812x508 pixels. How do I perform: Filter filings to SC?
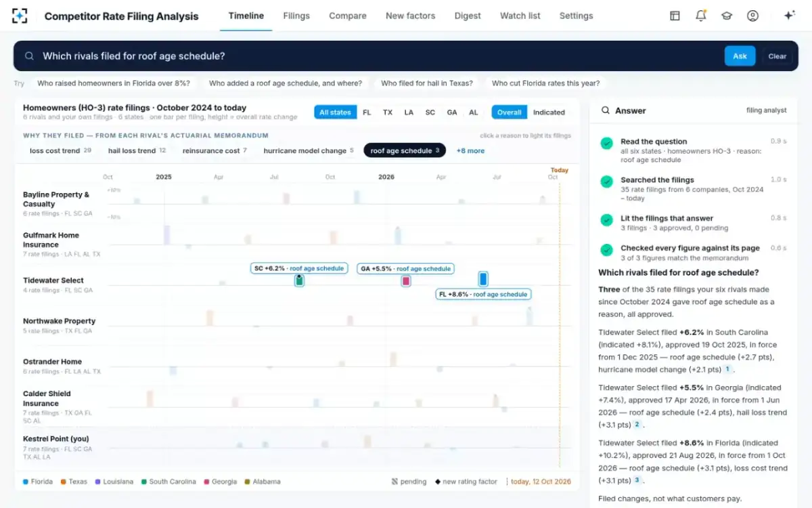[430, 112]
